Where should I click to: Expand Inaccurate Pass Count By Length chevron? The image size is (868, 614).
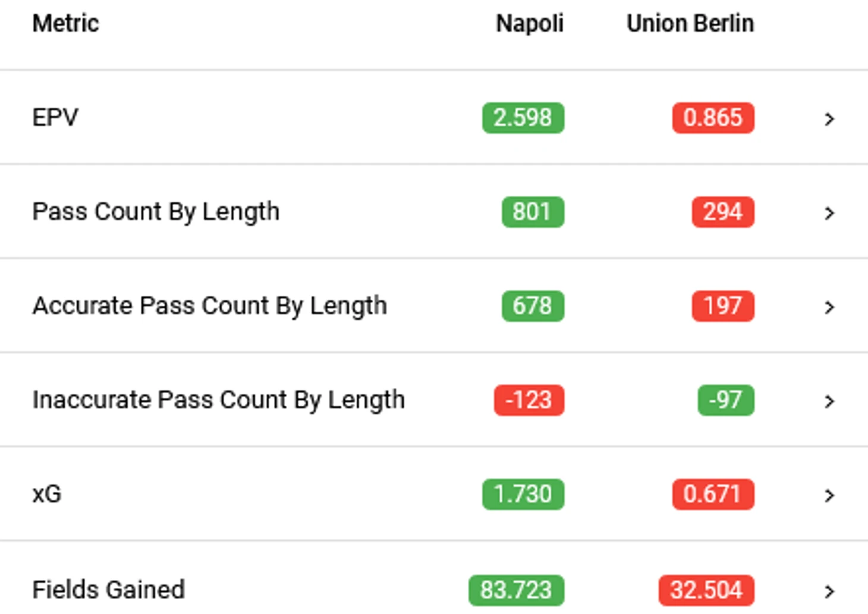pyautogui.click(x=829, y=402)
